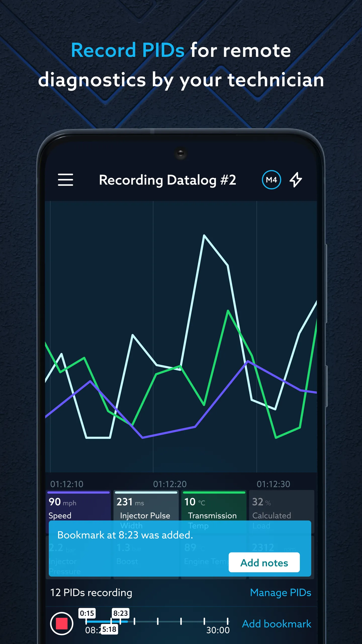Tap the 12 PIDs recording status text

click(x=91, y=593)
